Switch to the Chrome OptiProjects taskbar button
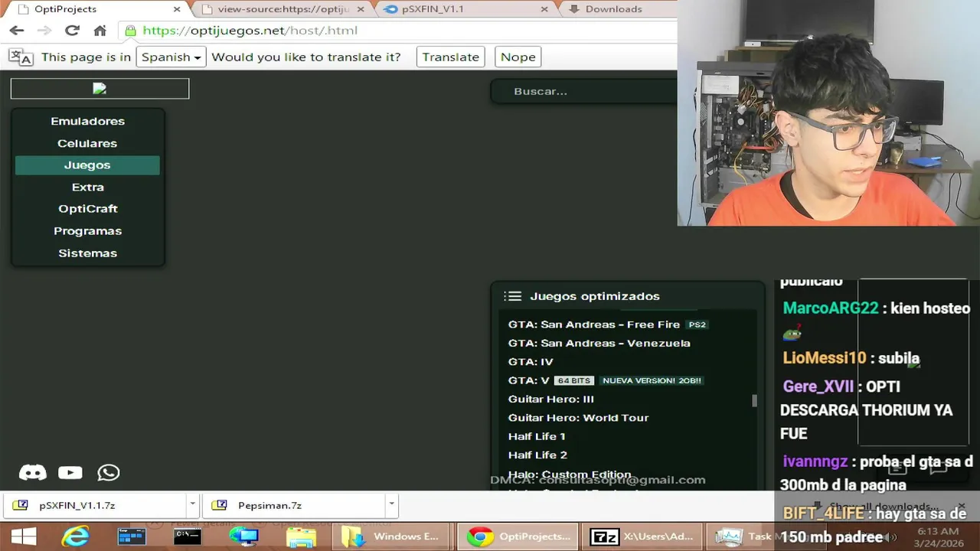This screenshot has width=980, height=551. click(518, 536)
